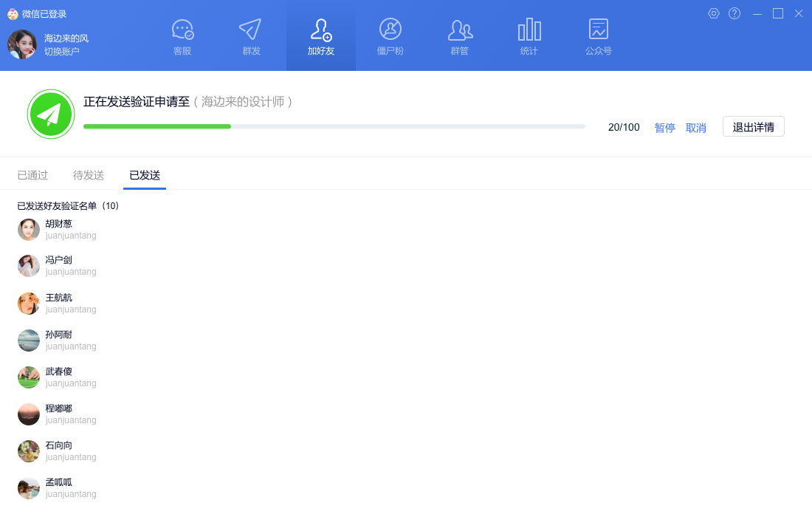812x517 pixels.
Task: Select the 已发送 tab
Action: pyautogui.click(x=145, y=175)
